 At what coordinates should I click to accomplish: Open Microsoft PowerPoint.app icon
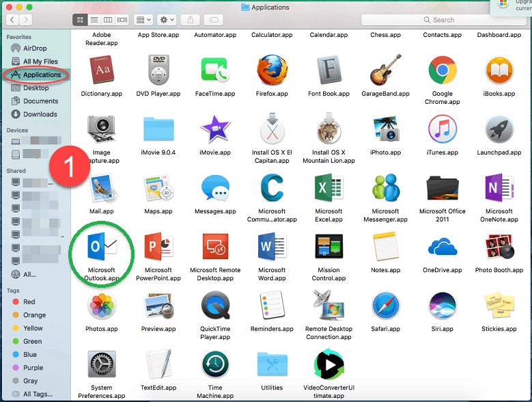[x=158, y=246]
